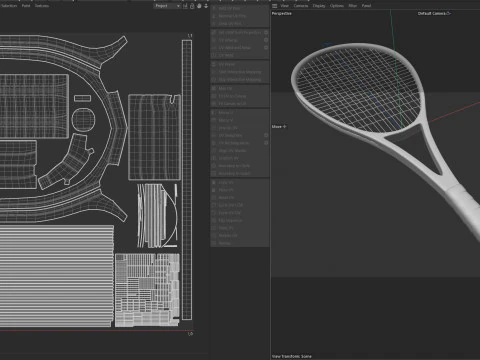
Task: Open the viewport Panel menu
Action: click(x=366, y=6)
